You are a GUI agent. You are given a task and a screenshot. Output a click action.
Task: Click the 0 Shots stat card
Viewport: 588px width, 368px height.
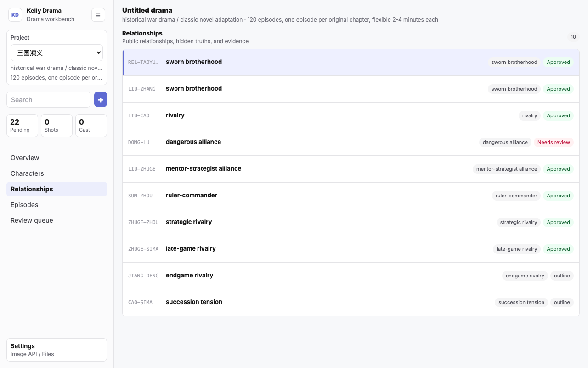click(x=57, y=126)
